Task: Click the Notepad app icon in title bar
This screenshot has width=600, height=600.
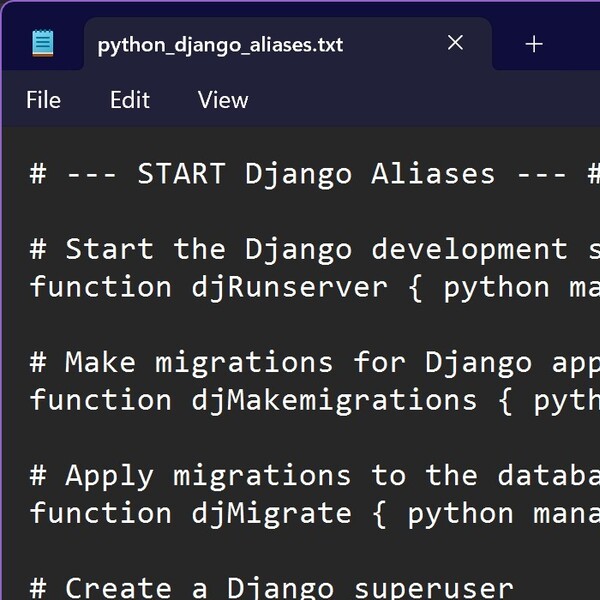Action: coord(43,43)
